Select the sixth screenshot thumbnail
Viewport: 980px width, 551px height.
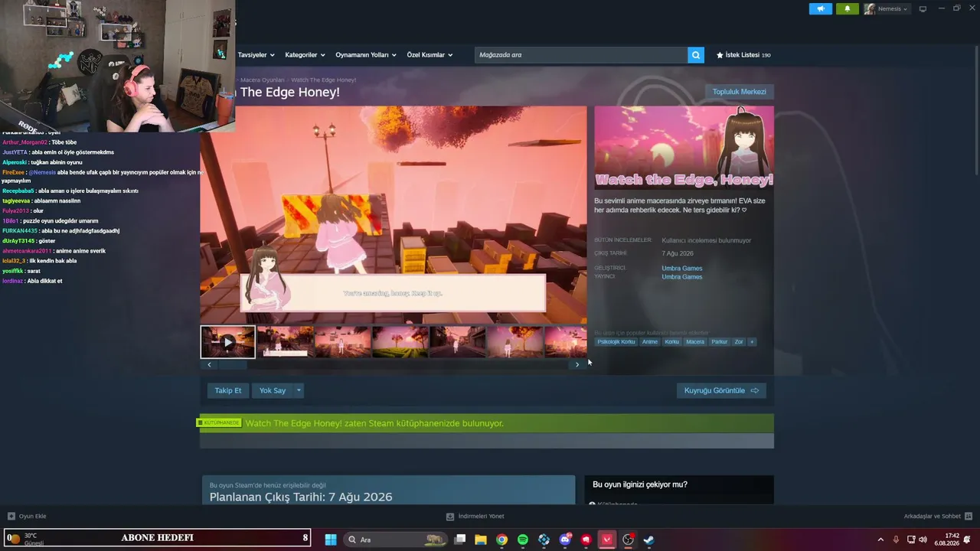tap(515, 342)
